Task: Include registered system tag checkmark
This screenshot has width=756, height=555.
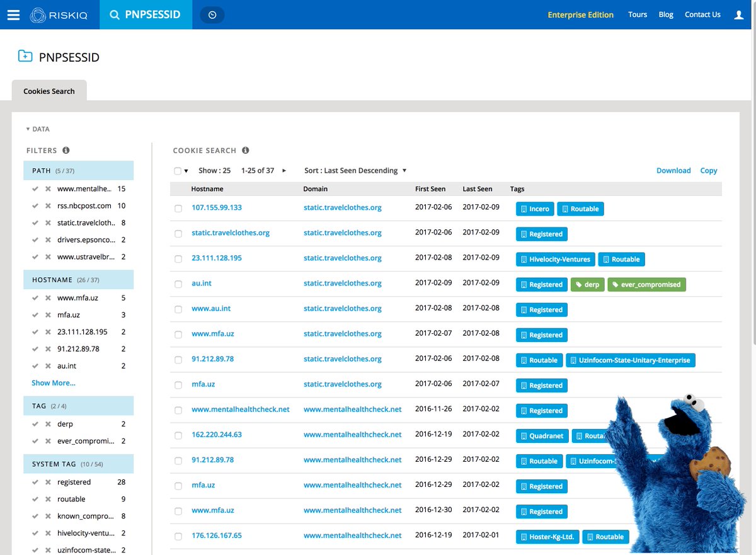Action: 36,482
